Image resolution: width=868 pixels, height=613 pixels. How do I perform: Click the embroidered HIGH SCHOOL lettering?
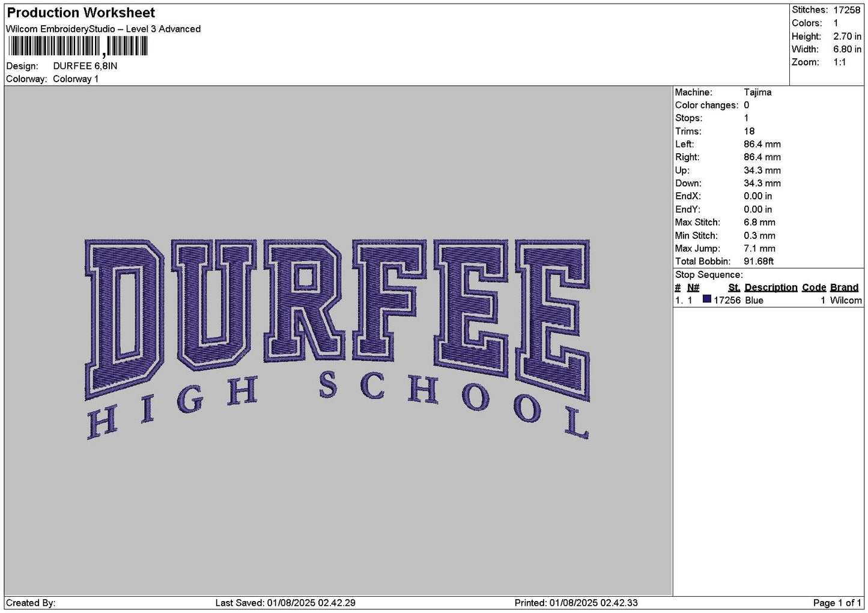pyautogui.click(x=338, y=405)
